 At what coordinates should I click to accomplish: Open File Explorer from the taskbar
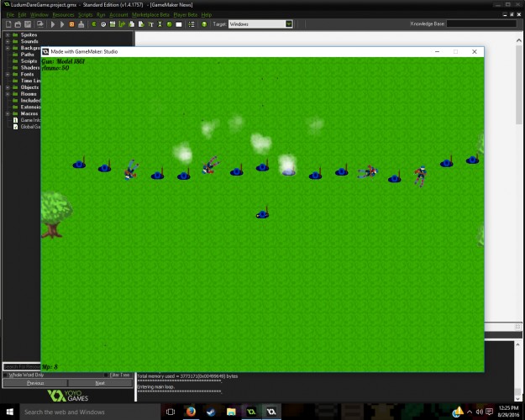pos(231,412)
